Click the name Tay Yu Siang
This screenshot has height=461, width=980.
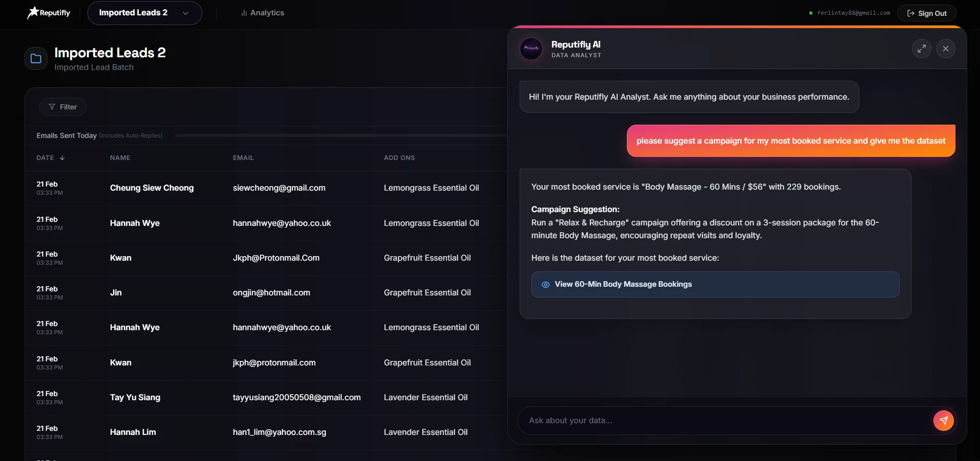[135, 398]
